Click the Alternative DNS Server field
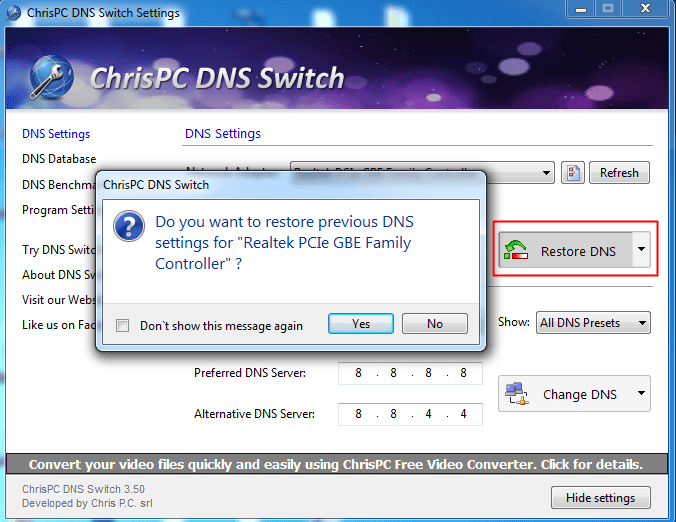This screenshot has height=522, width=676. coord(410,414)
